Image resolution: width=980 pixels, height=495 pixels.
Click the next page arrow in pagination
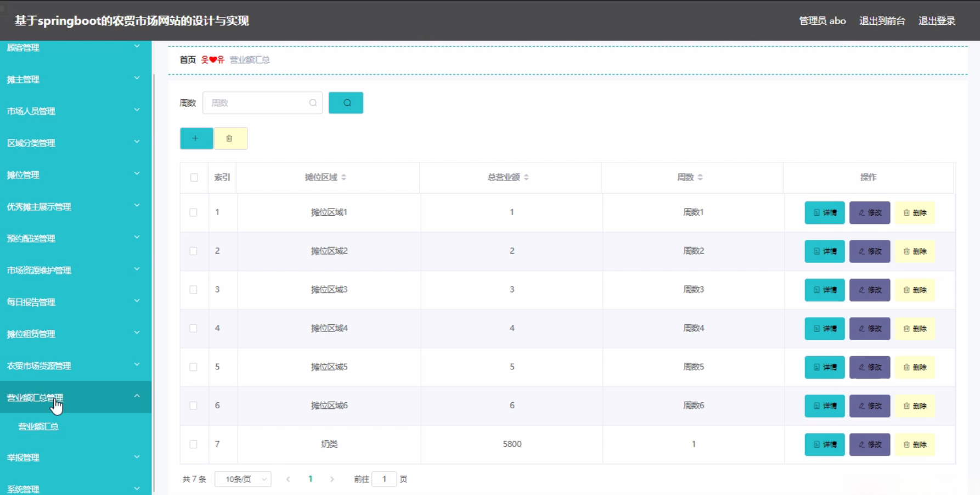pyautogui.click(x=332, y=479)
